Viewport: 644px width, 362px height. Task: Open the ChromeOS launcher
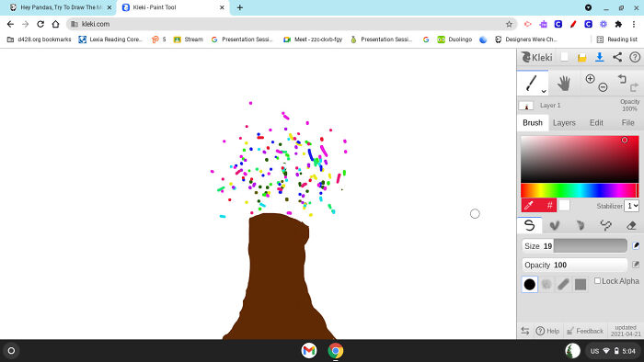tap(11, 351)
